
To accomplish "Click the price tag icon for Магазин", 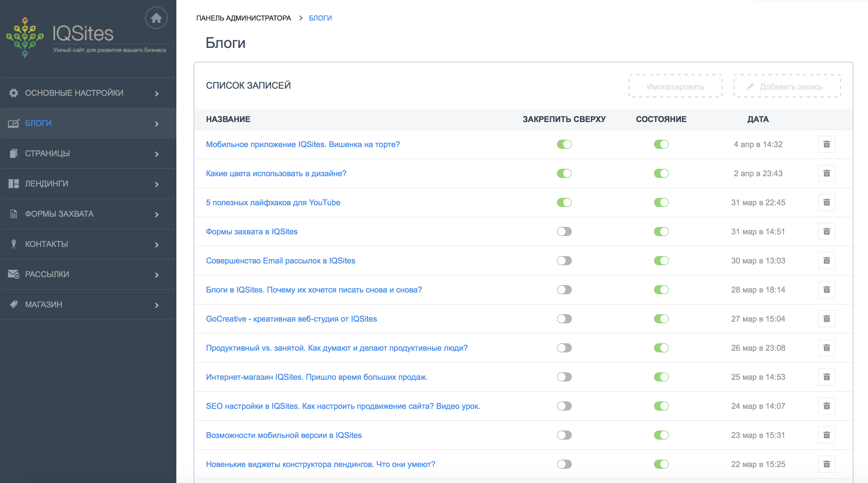I will point(13,305).
